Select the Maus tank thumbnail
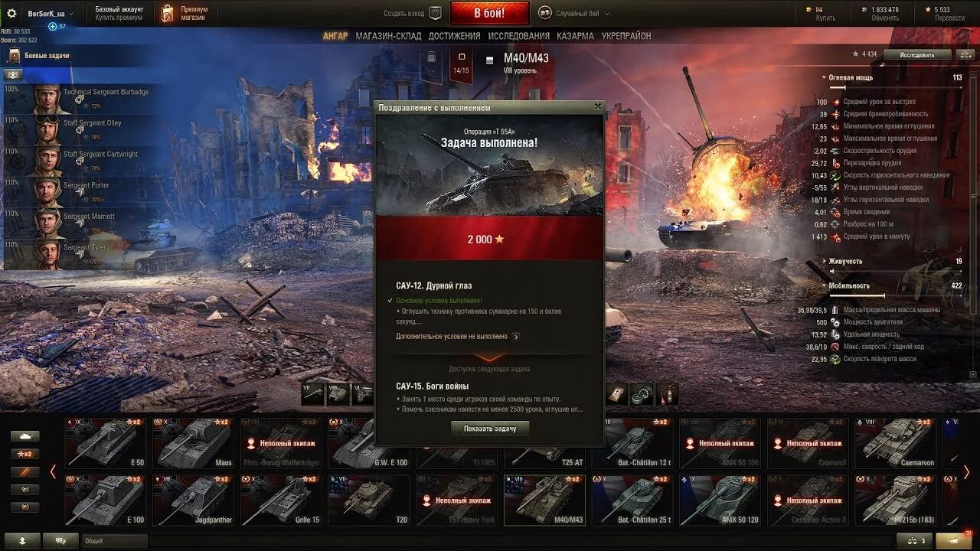980x551 pixels. [x=193, y=442]
